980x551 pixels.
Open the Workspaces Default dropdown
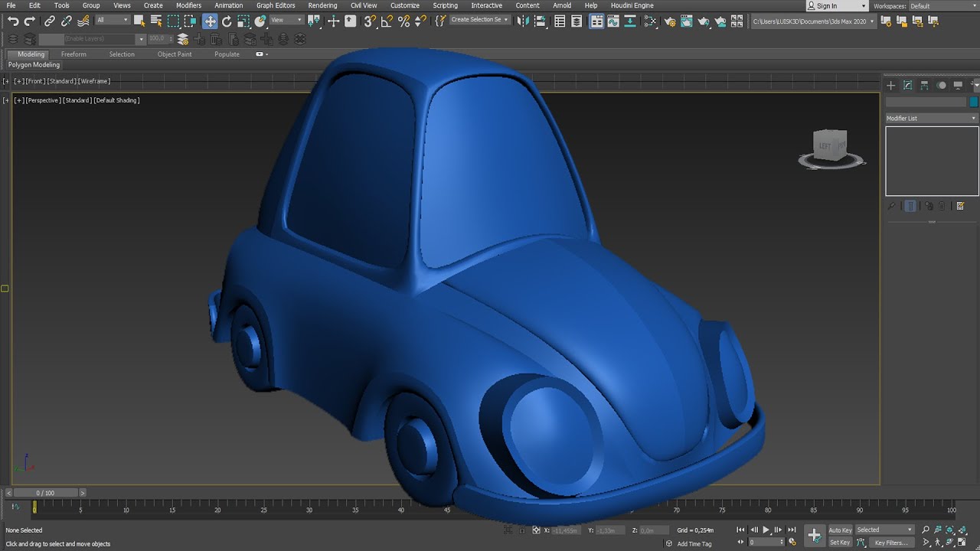click(x=944, y=5)
